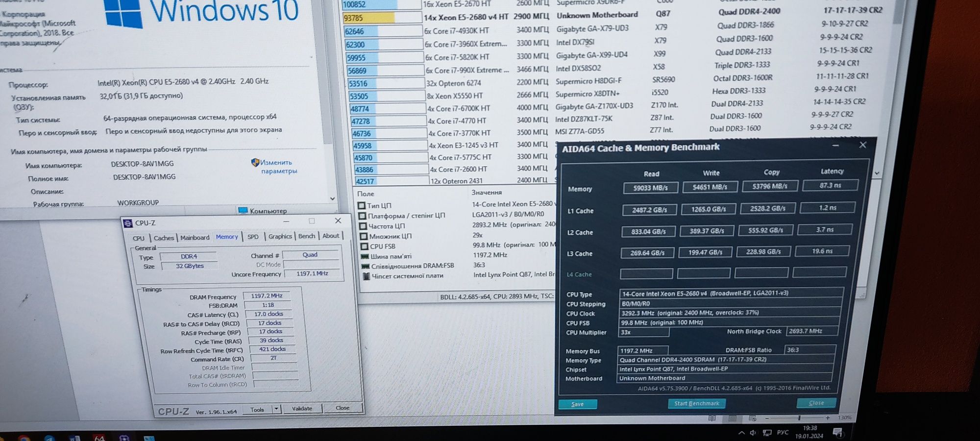This screenshot has height=441, width=980.
Task: Switch to Print Layout view icon in Word
Action: (733, 418)
